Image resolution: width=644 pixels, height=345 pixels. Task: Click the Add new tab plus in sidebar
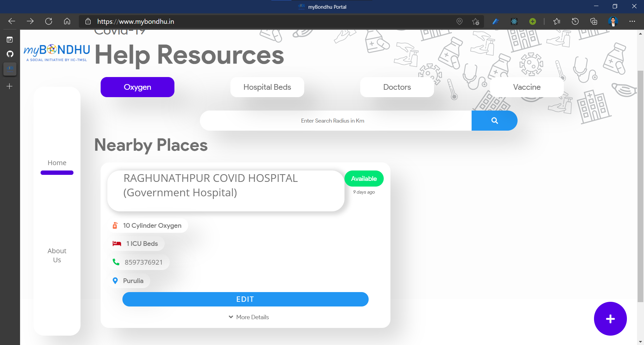click(x=10, y=86)
